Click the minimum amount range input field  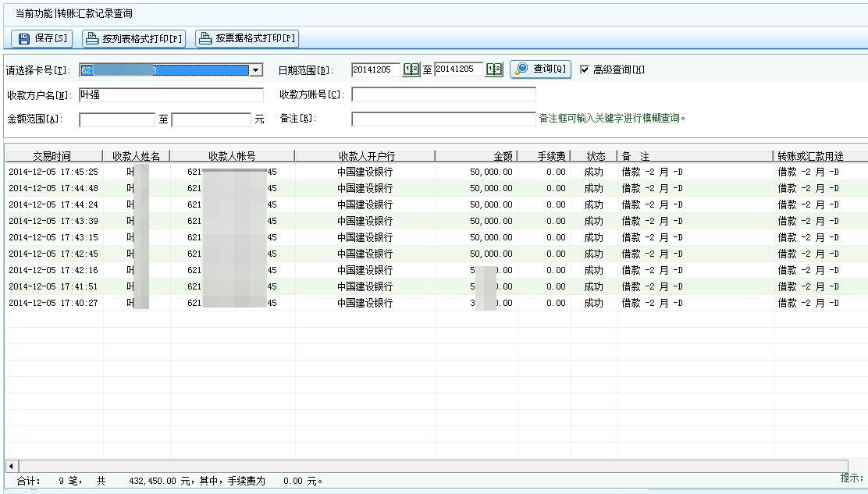click(x=117, y=120)
